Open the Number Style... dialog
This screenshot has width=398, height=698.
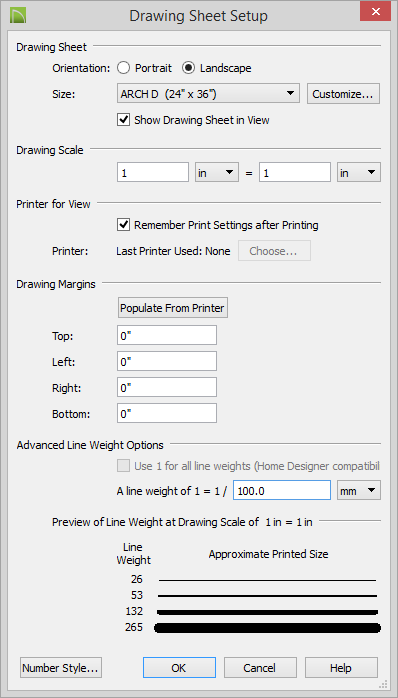pos(61,668)
